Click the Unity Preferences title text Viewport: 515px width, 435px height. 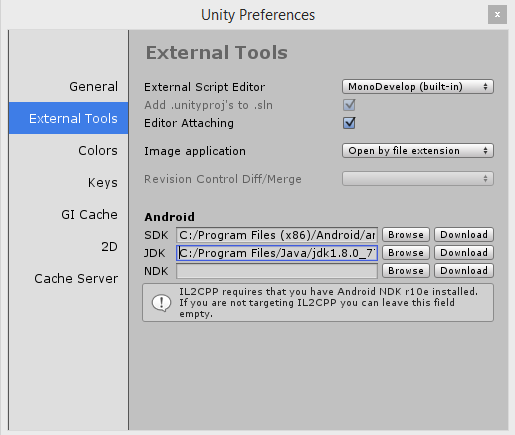coord(258,15)
